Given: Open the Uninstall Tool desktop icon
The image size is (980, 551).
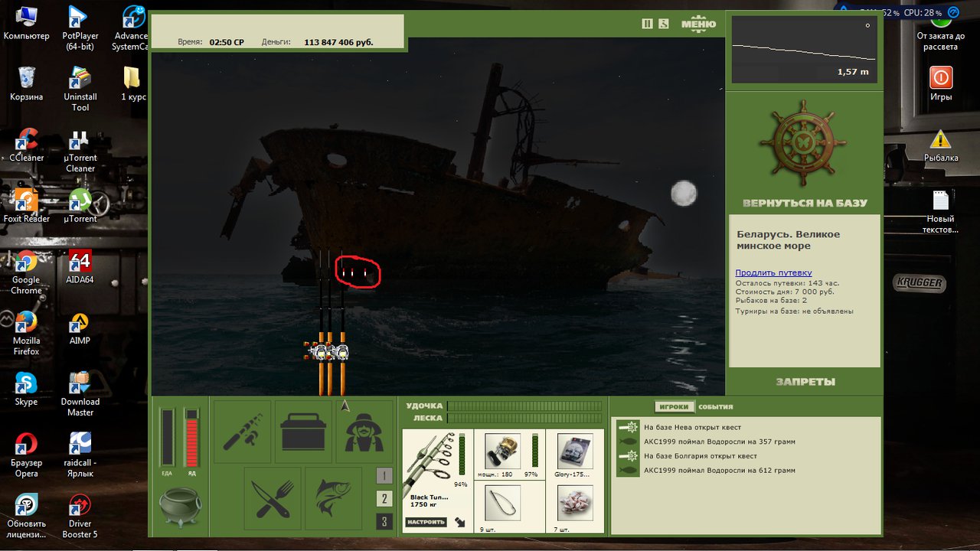Looking at the screenshot, I should pos(80,89).
